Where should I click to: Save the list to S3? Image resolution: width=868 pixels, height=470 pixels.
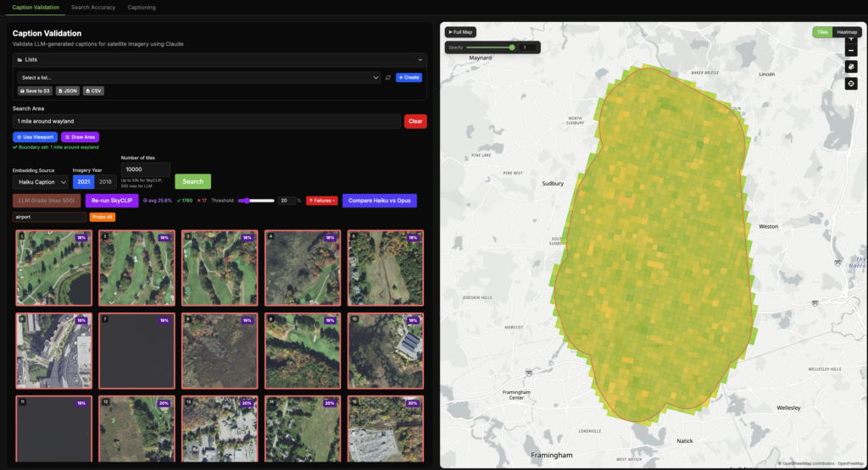34,91
